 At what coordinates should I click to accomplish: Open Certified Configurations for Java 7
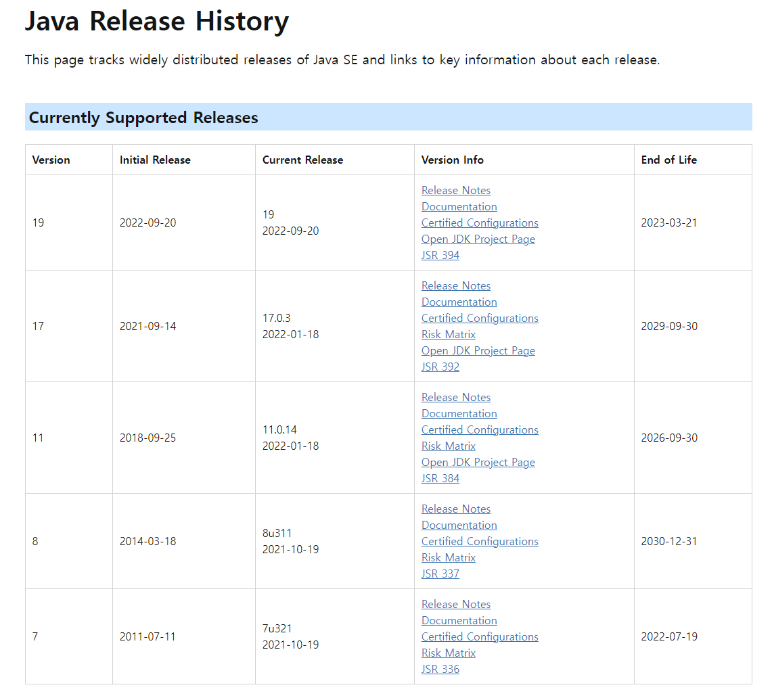click(480, 638)
